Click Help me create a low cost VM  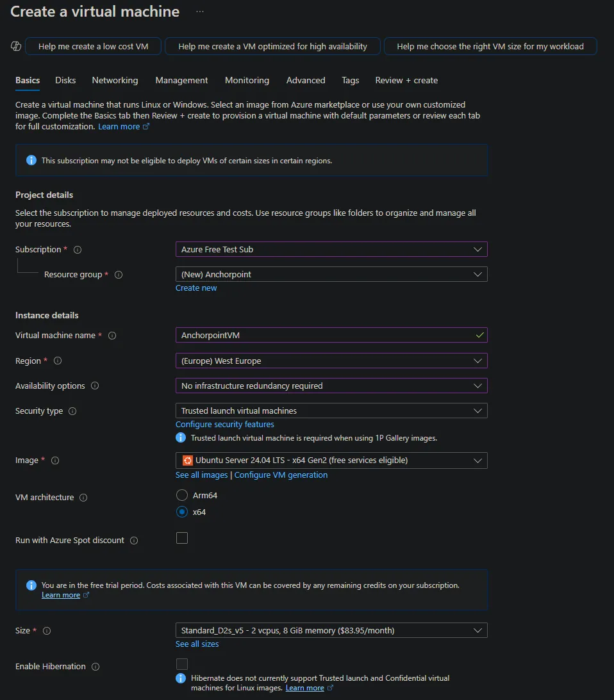point(93,45)
